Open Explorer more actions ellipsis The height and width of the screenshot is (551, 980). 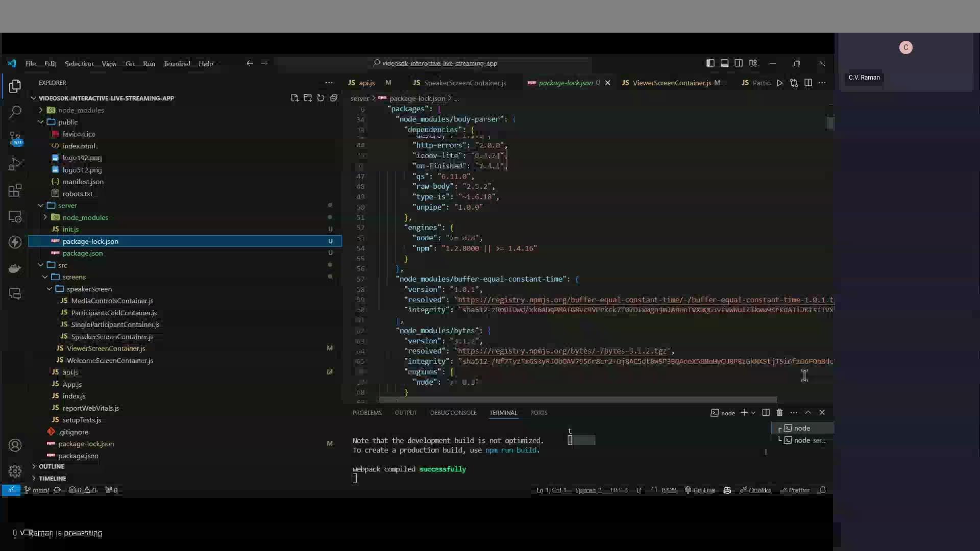point(329,83)
